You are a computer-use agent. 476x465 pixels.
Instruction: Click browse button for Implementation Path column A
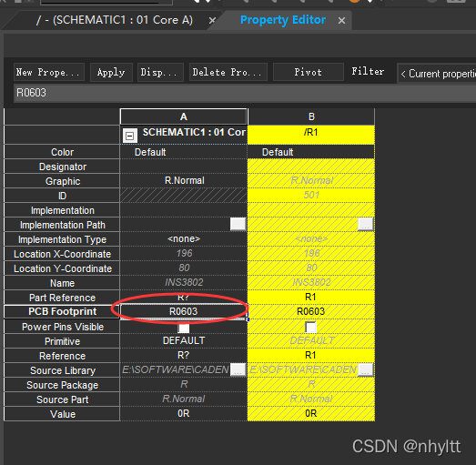point(238,225)
